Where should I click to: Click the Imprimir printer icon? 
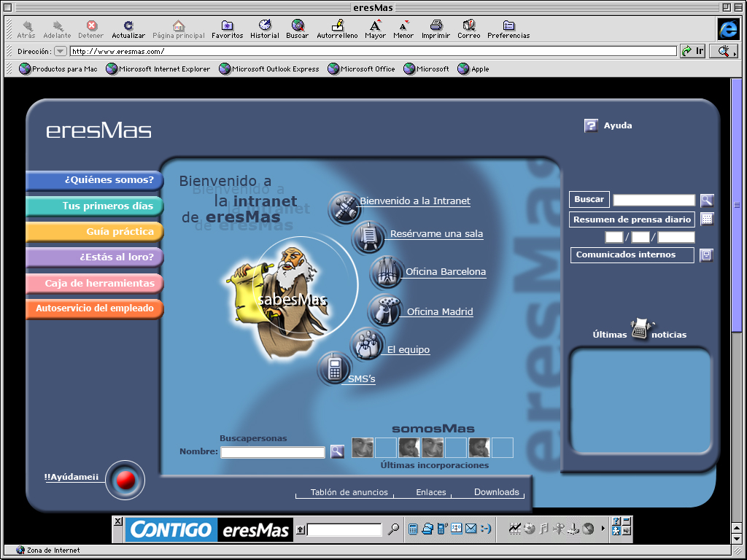436,26
